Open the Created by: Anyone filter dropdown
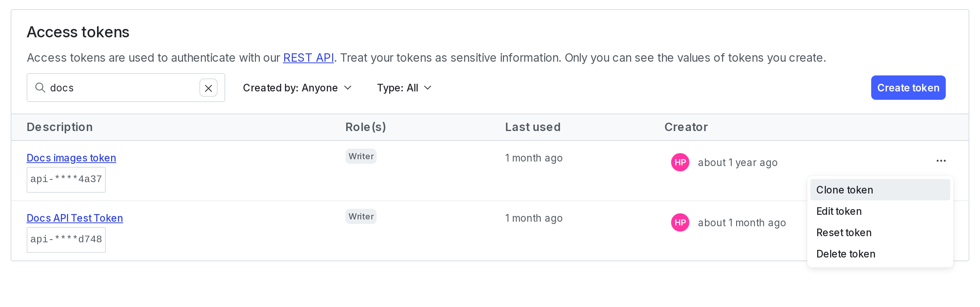Screen dimensions: 980x307 297,88
